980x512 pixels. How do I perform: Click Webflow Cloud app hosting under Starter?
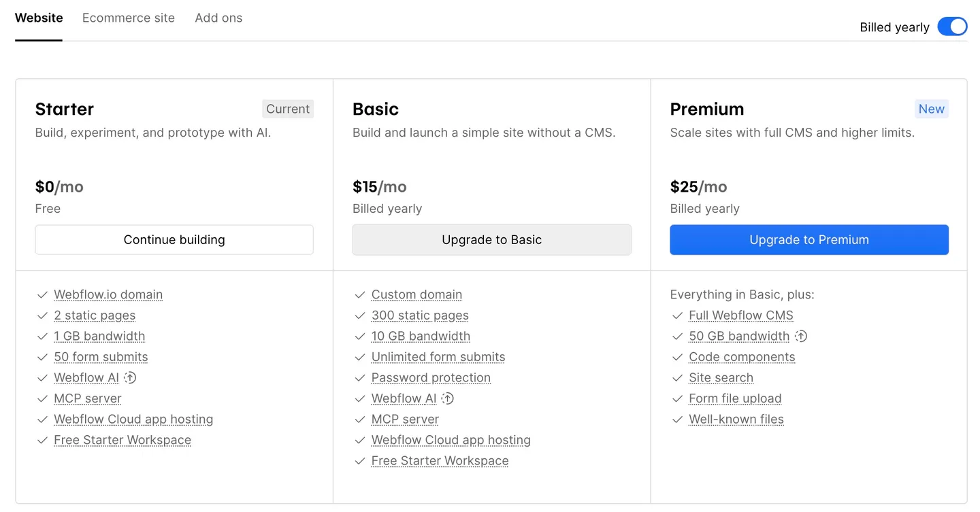coord(133,419)
